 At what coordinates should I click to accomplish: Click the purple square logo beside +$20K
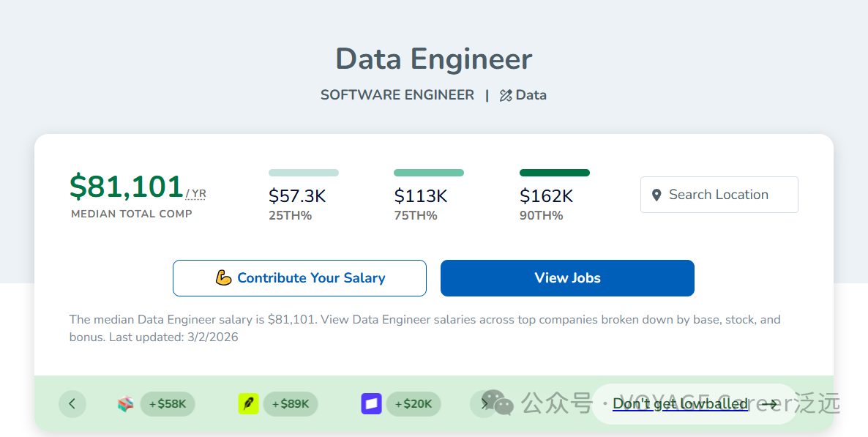click(x=371, y=403)
